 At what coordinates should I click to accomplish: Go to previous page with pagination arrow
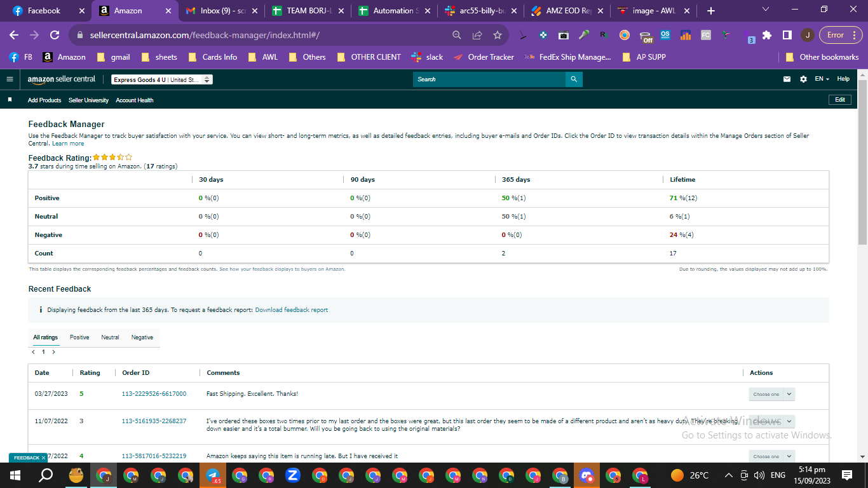34,352
